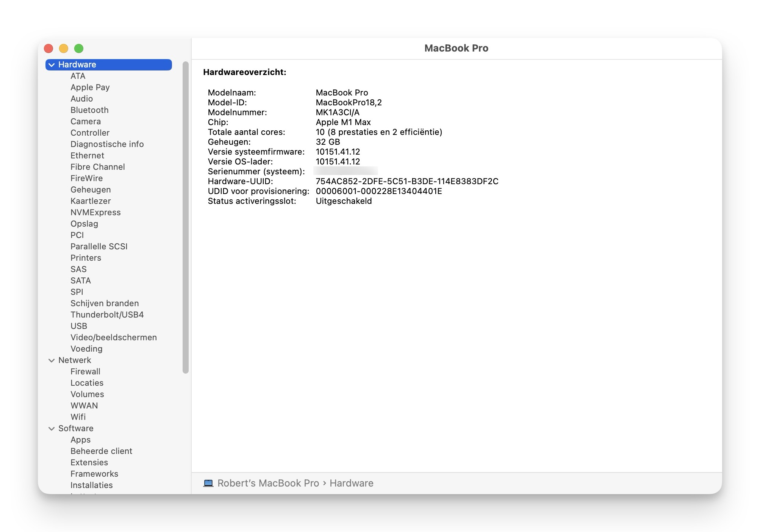Click the Totale aantal cores value

pyautogui.click(x=379, y=132)
